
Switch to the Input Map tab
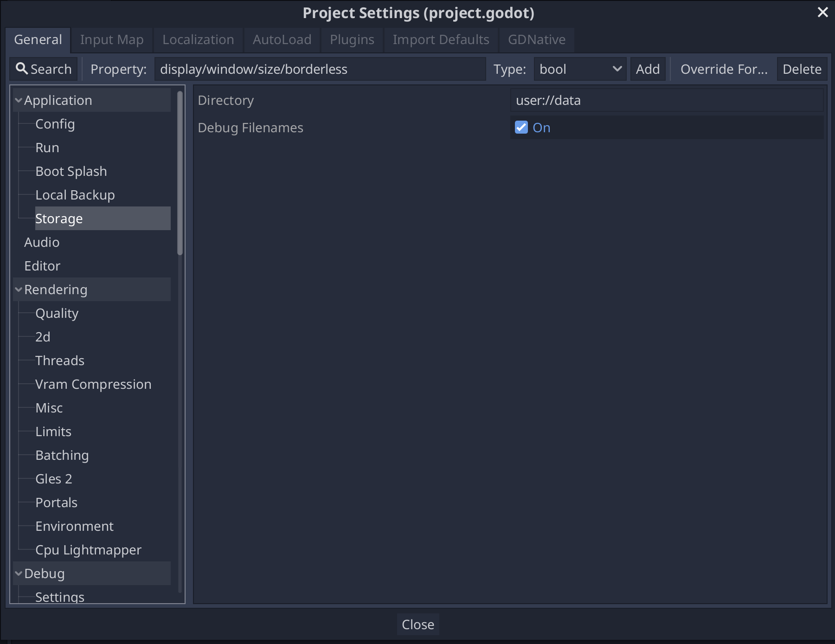[x=112, y=40]
